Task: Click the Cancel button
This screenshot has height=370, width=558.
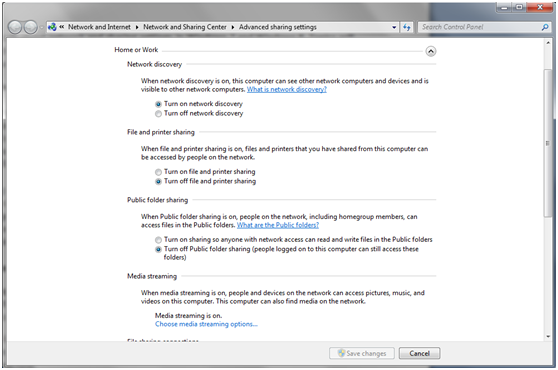Action: (420, 353)
